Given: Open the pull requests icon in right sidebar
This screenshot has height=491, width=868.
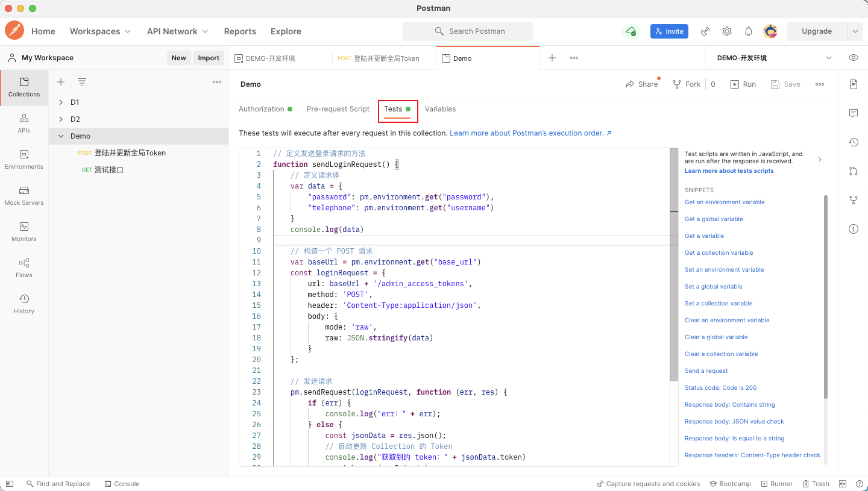Looking at the screenshot, I should pos(853,171).
